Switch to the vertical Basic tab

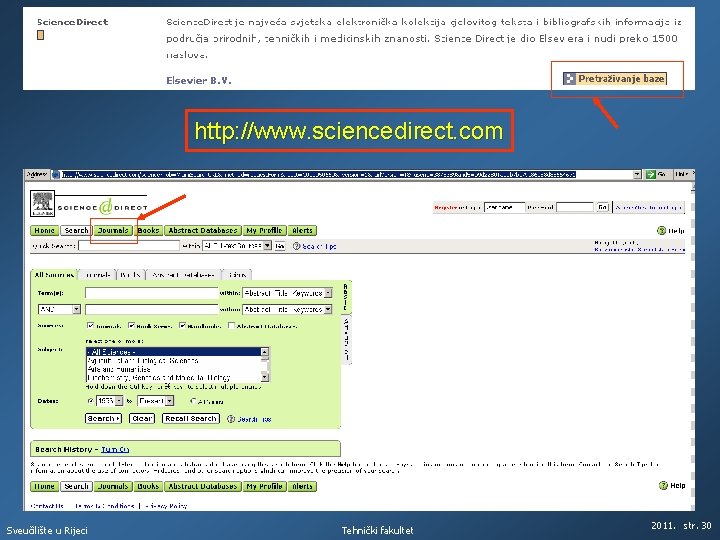click(x=346, y=297)
